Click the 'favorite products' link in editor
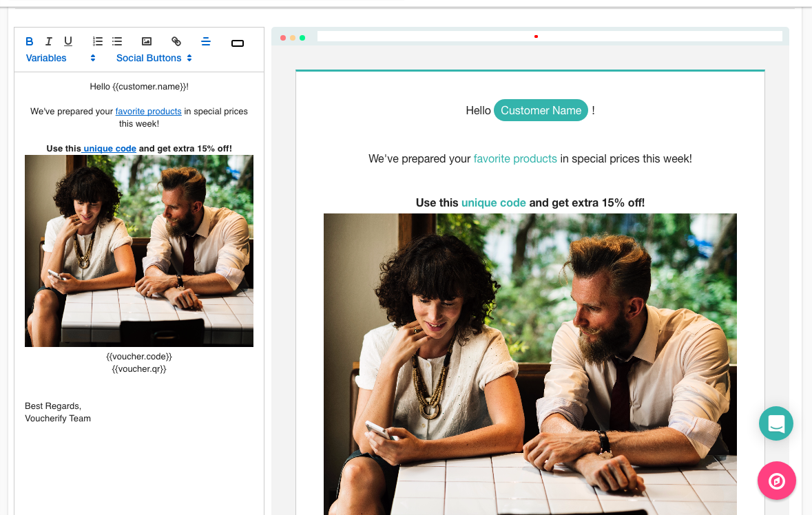812x515 pixels. click(148, 112)
